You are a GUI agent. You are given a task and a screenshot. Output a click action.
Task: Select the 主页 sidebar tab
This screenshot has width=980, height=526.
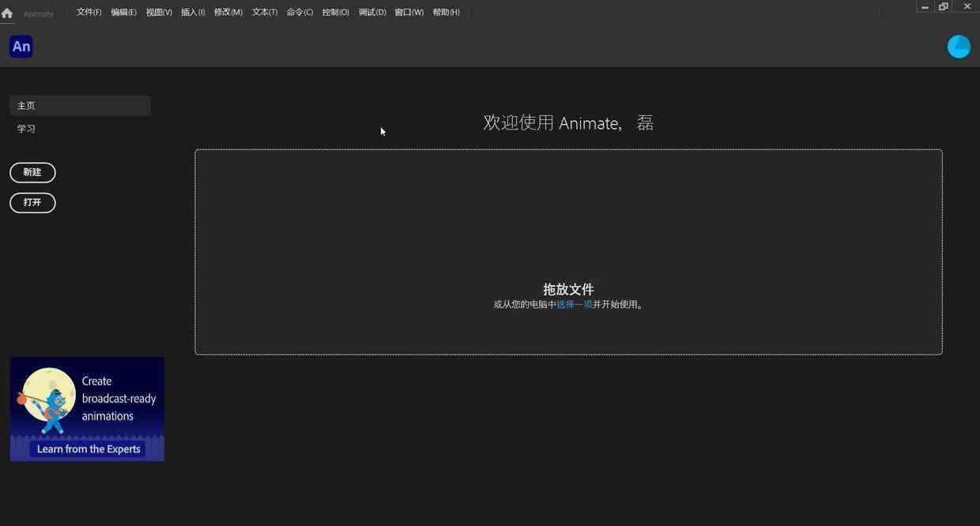(x=80, y=106)
